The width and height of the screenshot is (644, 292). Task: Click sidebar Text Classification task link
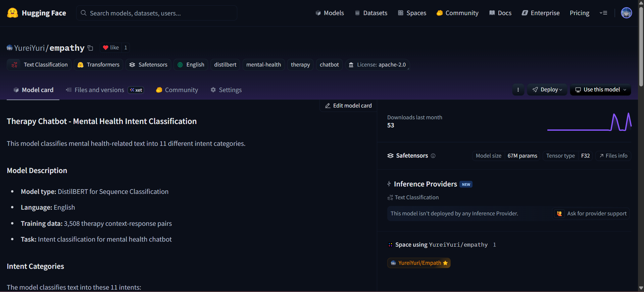(413, 197)
